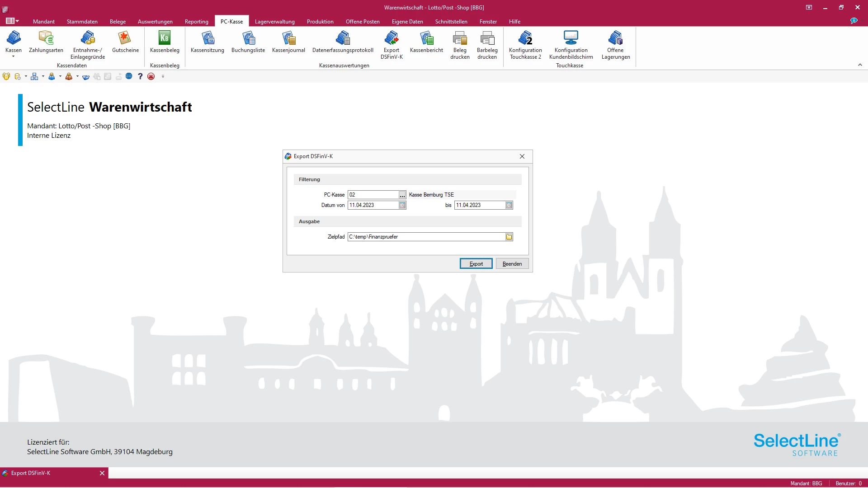Browse Zielpfad with the folder icon
This screenshot has width=868, height=488.
pos(509,237)
